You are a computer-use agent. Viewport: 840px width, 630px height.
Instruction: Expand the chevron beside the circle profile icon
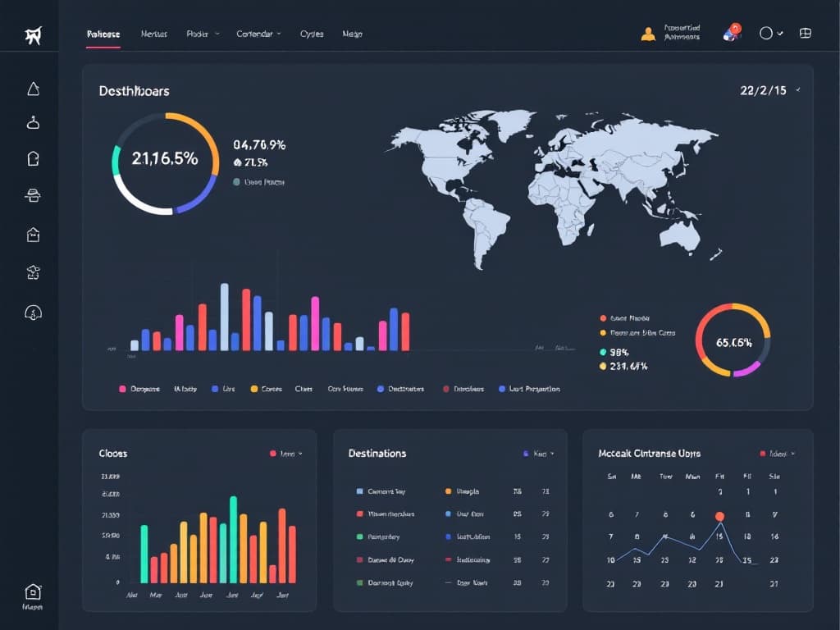click(x=781, y=33)
